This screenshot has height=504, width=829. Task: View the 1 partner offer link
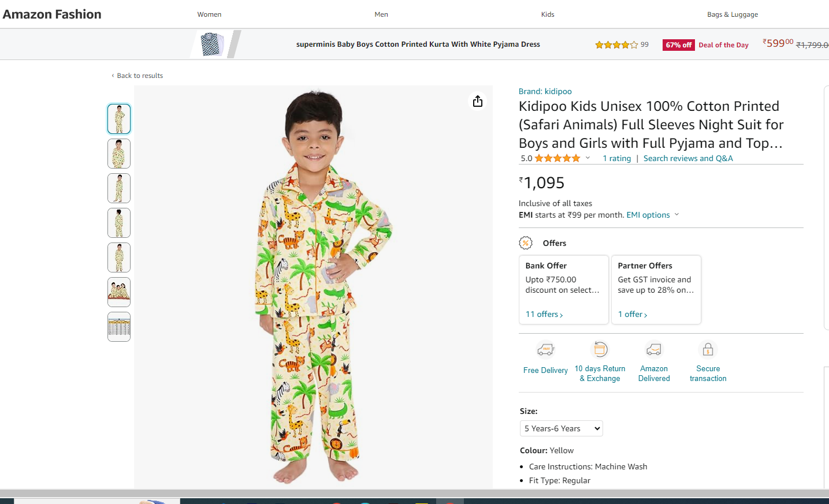pos(633,315)
